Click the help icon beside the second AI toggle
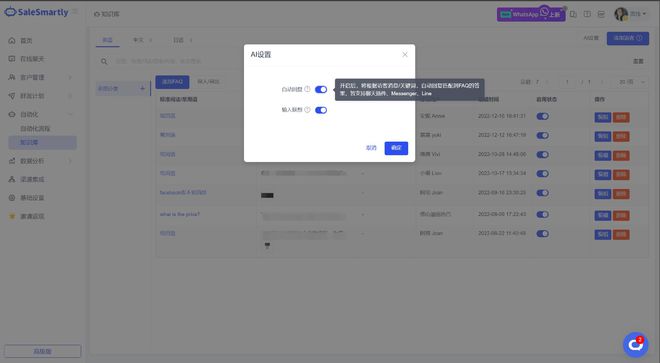 [x=307, y=110]
